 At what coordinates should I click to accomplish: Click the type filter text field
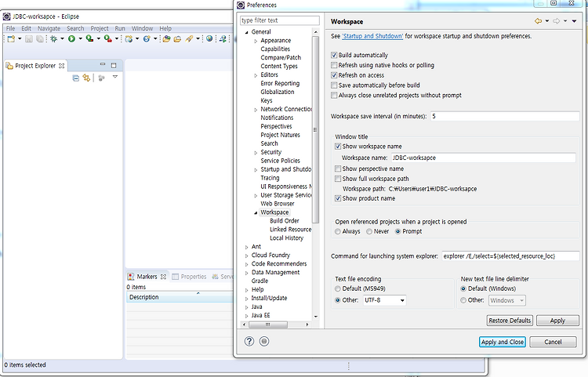pos(280,20)
